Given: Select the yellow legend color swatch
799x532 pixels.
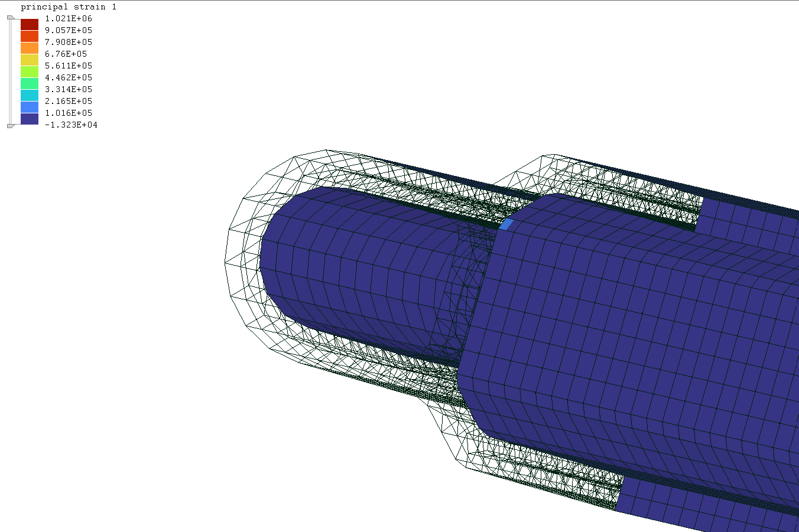Looking at the screenshot, I should (x=30, y=60).
